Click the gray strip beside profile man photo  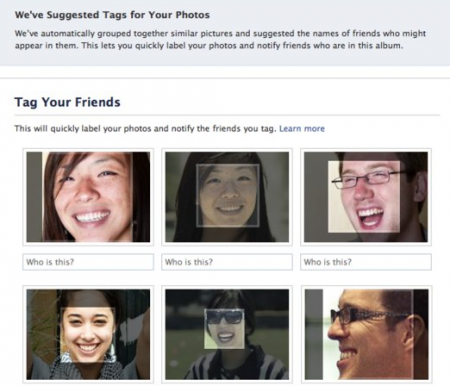pyautogui.click(x=314, y=334)
